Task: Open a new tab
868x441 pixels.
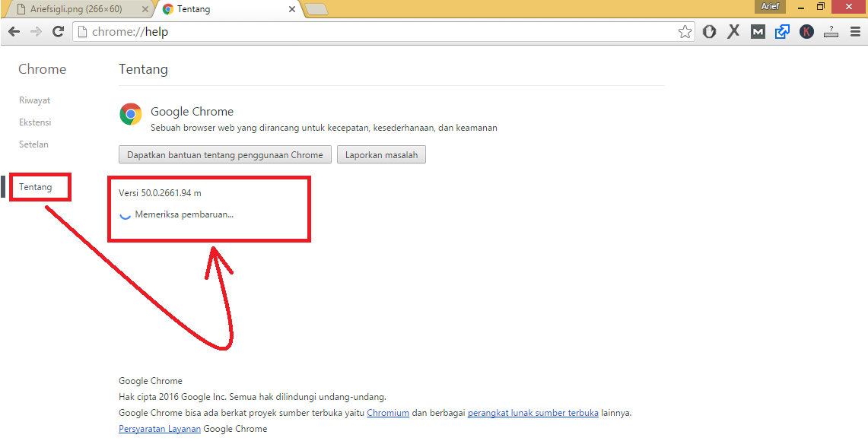Action: pos(316,9)
